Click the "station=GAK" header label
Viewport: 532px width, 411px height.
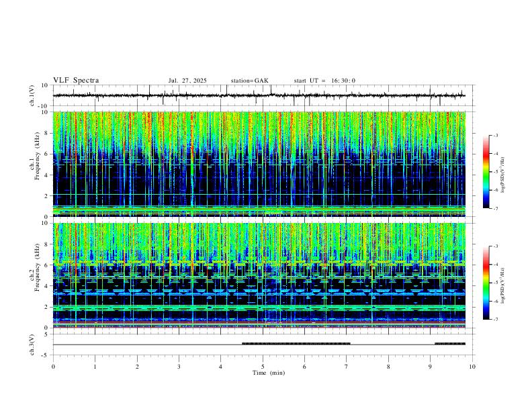click(249, 81)
